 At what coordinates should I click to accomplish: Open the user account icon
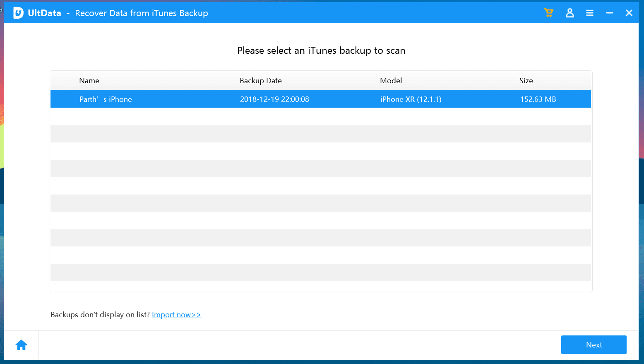[570, 13]
